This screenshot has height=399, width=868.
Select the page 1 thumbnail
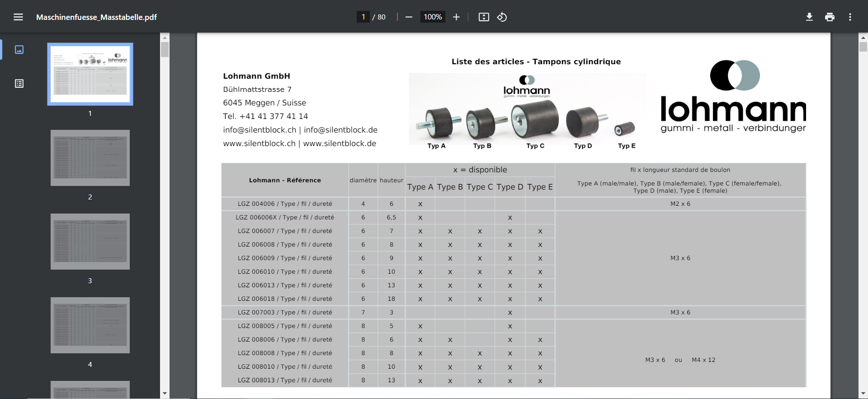tap(90, 74)
